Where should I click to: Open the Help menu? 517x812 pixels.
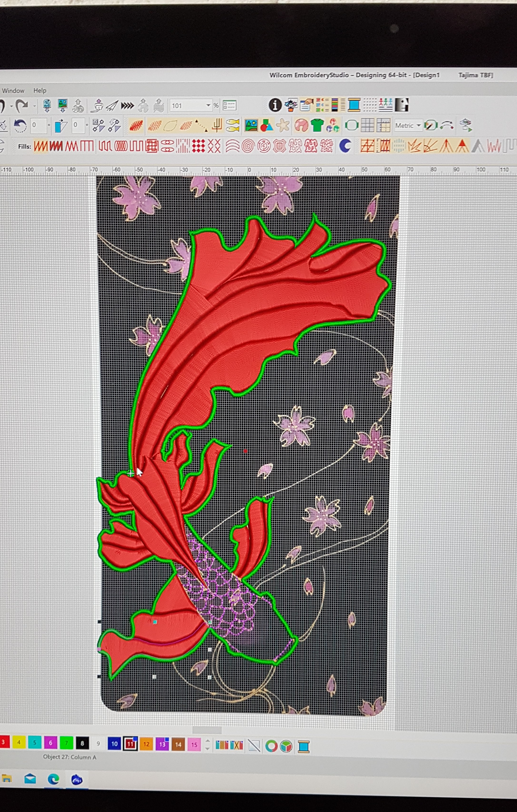[x=40, y=90]
